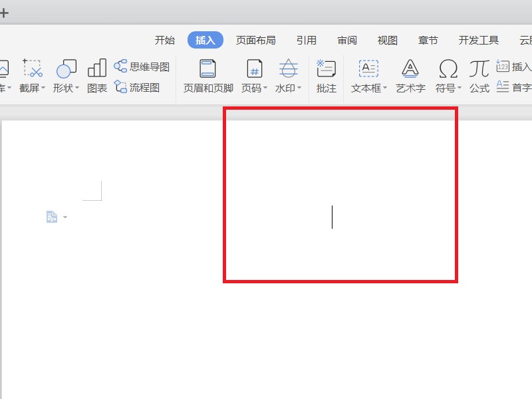This screenshot has height=399, width=532.
Task: Insert a 公式 formula with pi icon
Action: click(x=479, y=76)
